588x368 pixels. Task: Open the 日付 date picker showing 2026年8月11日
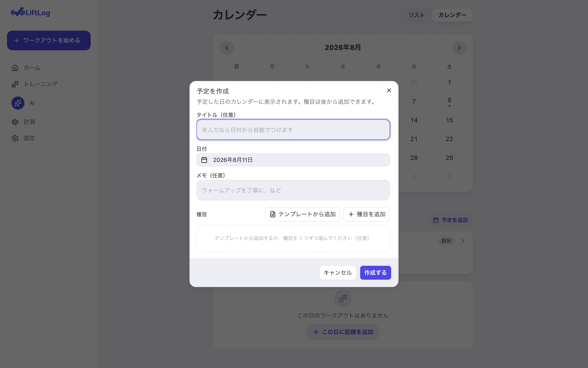[x=293, y=160]
